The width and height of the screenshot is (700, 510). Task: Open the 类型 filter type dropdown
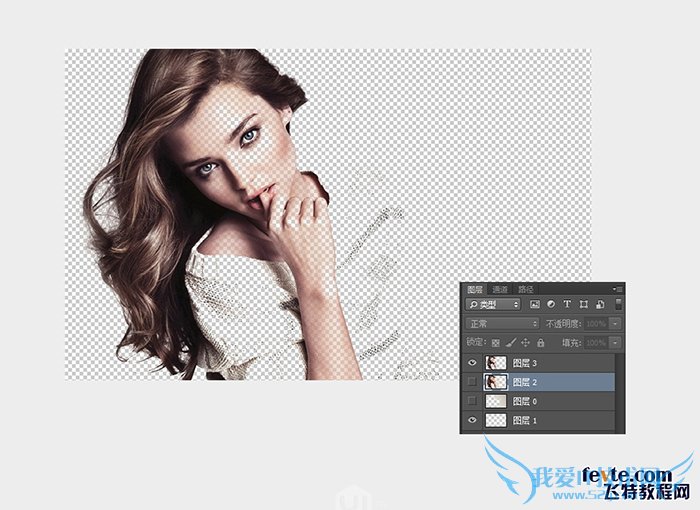tap(494, 304)
